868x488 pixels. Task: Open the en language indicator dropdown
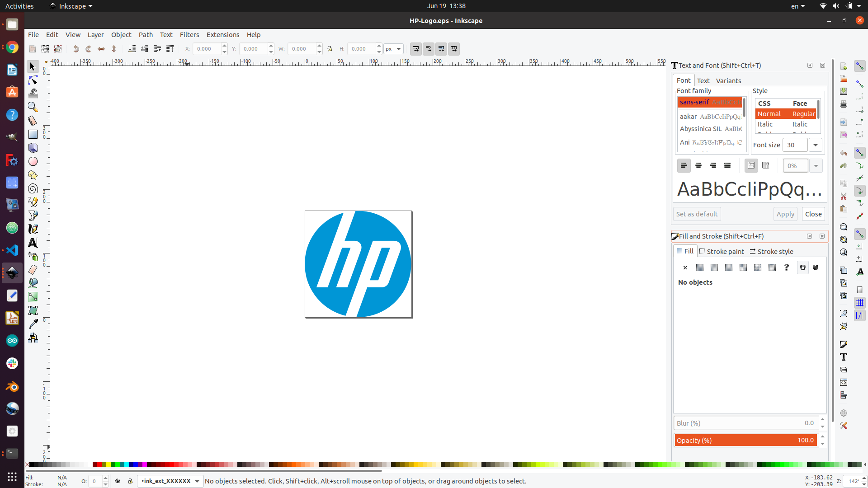click(x=798, y=6)
